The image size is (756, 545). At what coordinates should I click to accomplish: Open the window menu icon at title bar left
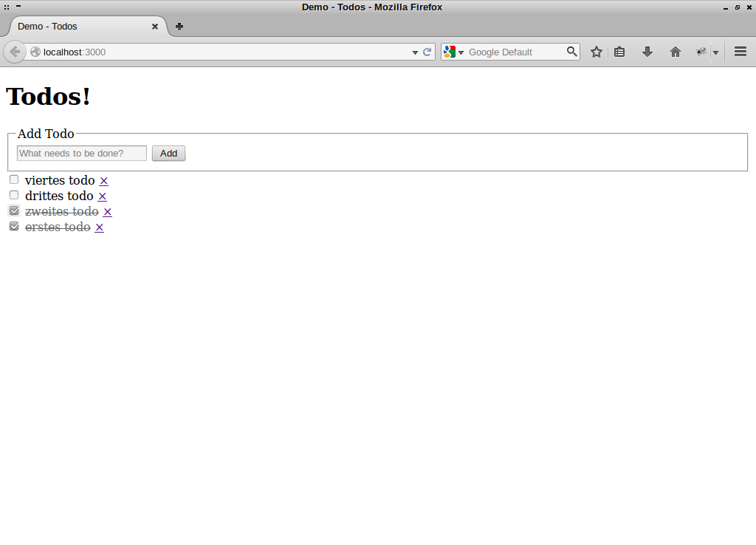(x=7, y=7)
